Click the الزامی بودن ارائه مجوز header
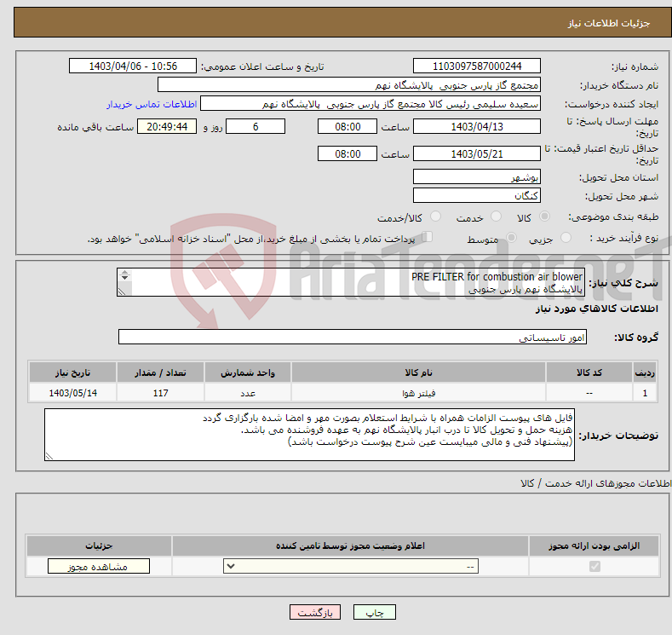Screen dimensions: 672x635 594,546
